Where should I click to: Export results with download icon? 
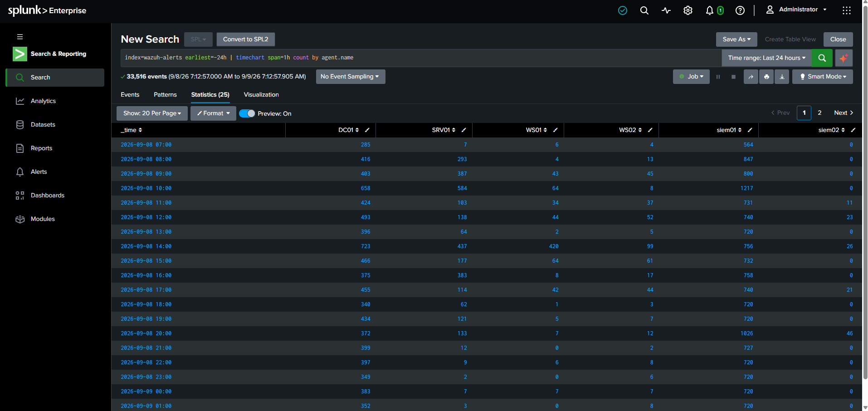tap(782, 77)
